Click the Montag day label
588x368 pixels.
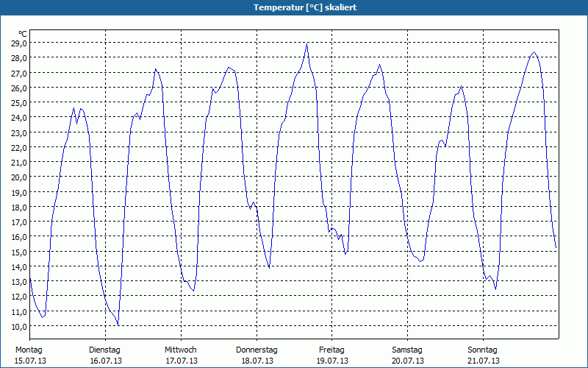tap(29, 350)
